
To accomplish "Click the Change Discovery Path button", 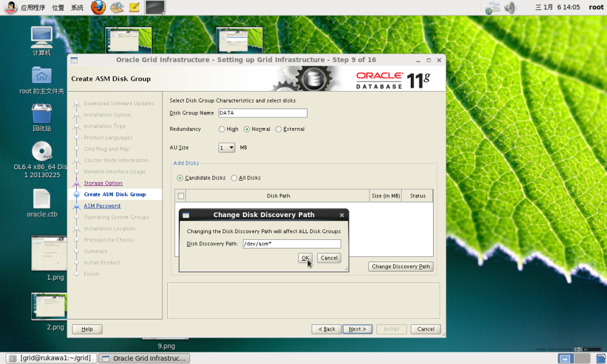I will click(401, 266).
